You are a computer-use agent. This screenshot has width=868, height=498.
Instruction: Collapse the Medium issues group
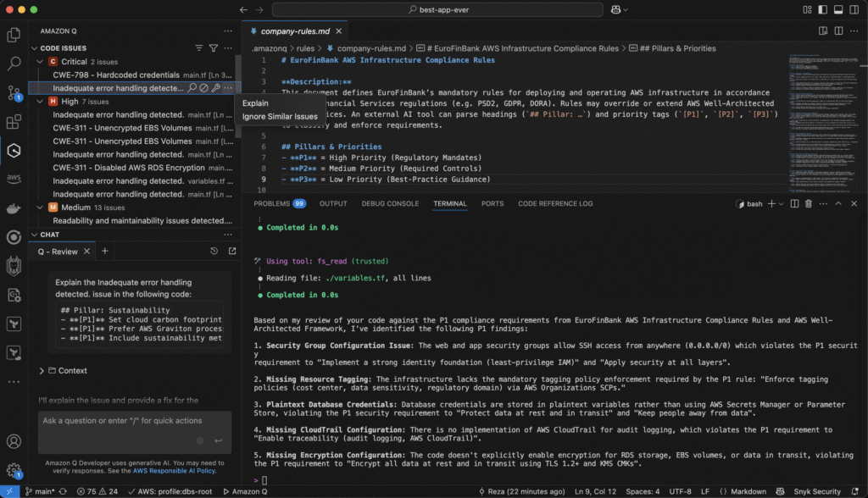[41, 207]
